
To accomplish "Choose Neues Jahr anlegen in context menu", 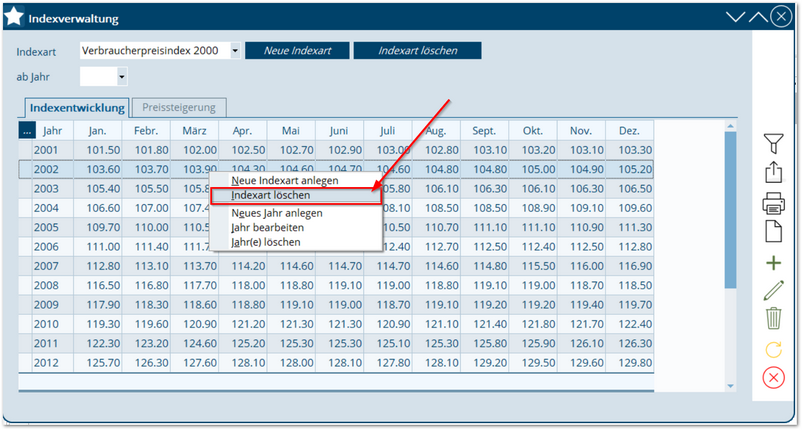I will tap(277, 213).
